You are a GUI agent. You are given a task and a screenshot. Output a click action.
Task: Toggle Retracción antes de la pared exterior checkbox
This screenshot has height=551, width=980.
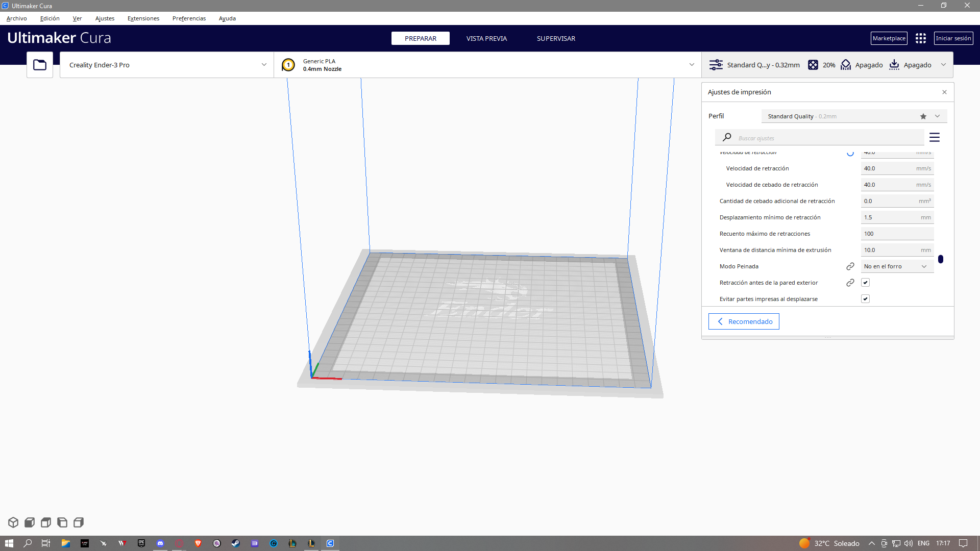[x=866, y=283]
